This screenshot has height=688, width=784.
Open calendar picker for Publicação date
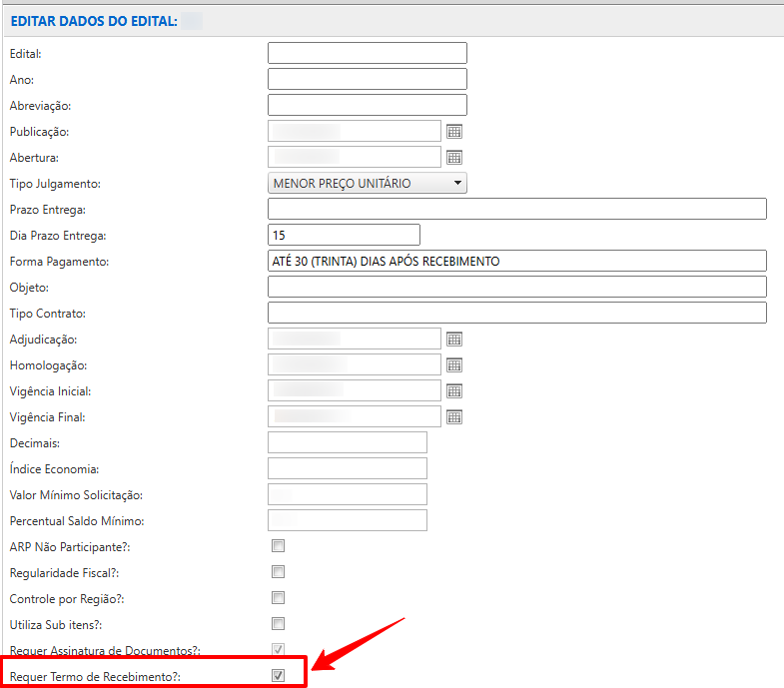point(453,131)
